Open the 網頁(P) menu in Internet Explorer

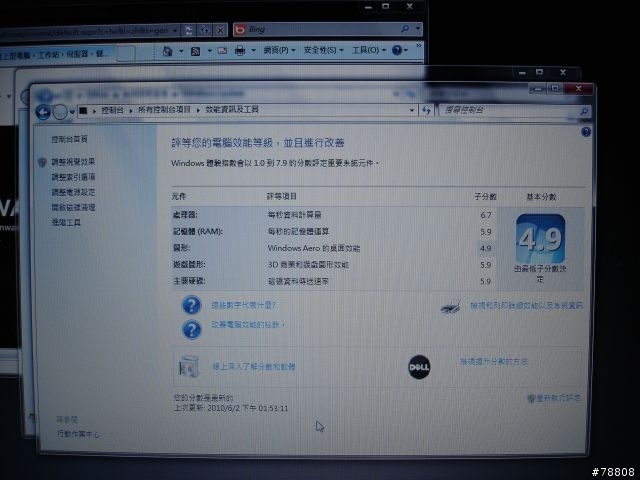(x=279, y=50)
